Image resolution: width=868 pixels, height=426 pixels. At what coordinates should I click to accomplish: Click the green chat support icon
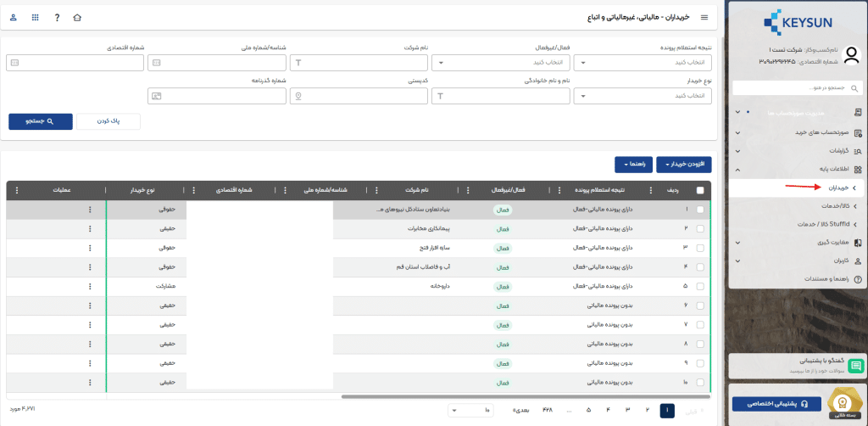click(x=855, y=366)
